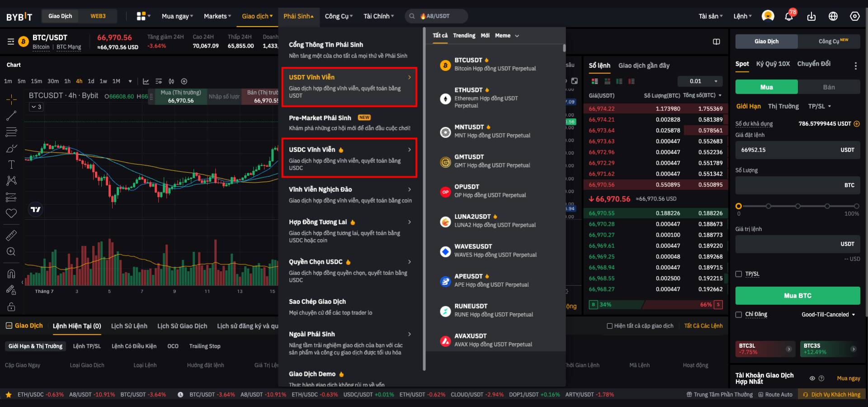The height and width of the screenshot is (407, 868).
Task: Expand Mua ngay dropdown menu
Action: [177, 16]
